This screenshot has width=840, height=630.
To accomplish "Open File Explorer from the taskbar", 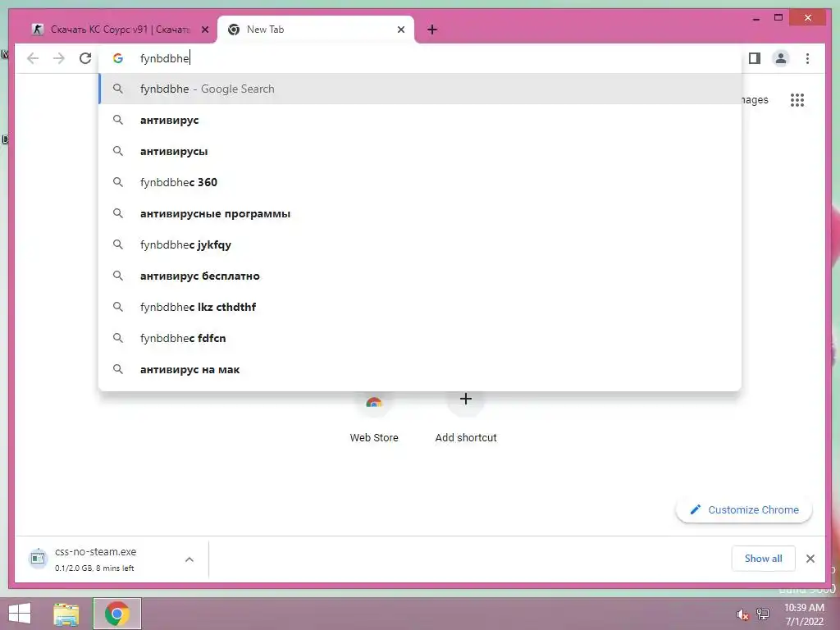I will [x=66, y=614].
